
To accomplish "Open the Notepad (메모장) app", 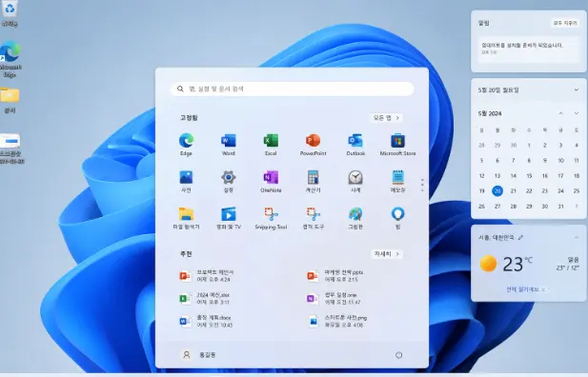I will [x=397, y=182].
